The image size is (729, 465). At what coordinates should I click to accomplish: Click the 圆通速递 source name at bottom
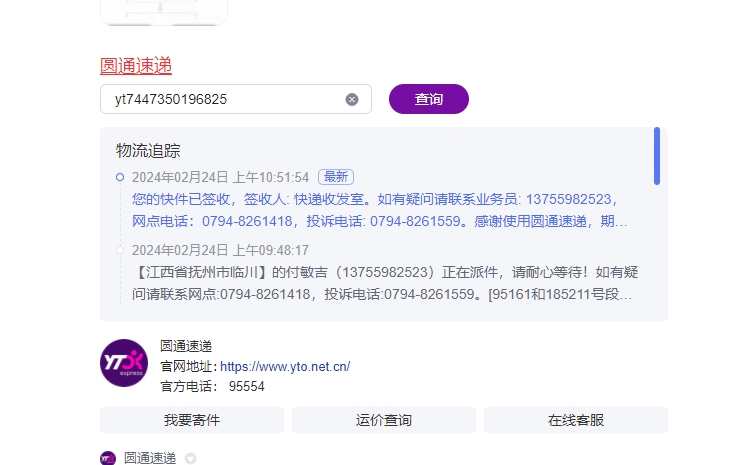point(150,458)
